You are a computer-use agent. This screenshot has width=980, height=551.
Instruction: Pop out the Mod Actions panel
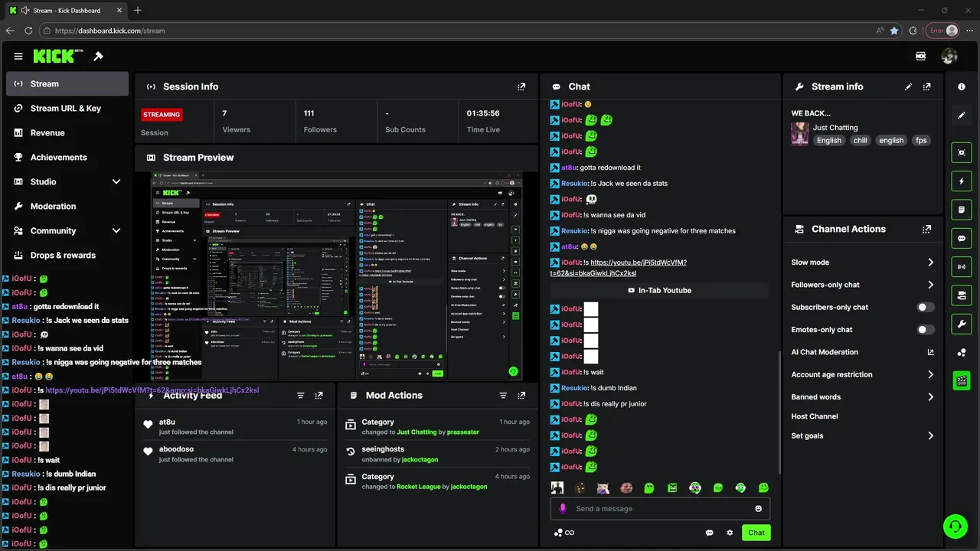tap(521, 396)
